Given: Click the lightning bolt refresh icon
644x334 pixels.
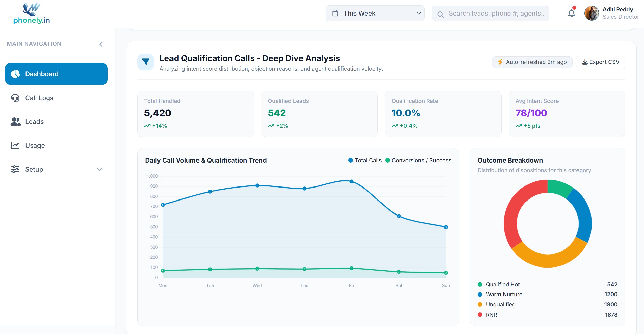Looking at the screenshot, I should tap(500, 62).
